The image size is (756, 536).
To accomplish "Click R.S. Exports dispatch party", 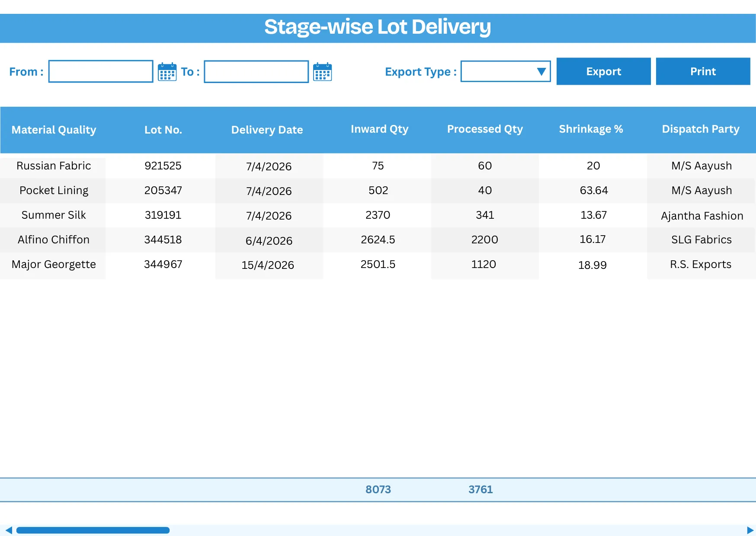I will [x=701, y=264].
